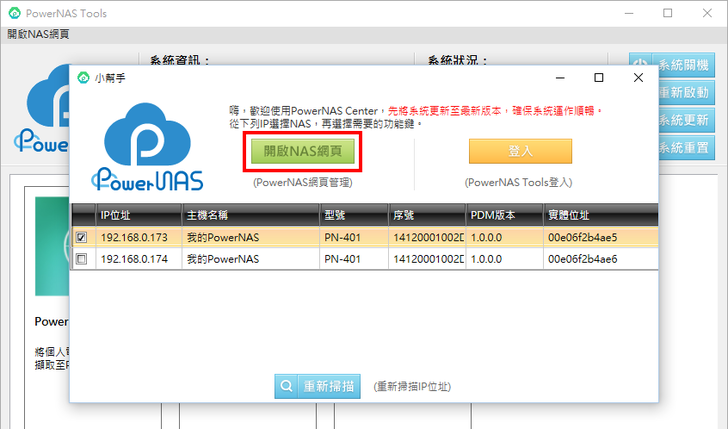Click the PDM版本 column header
The image size is (728, 429).
[505, 215]
